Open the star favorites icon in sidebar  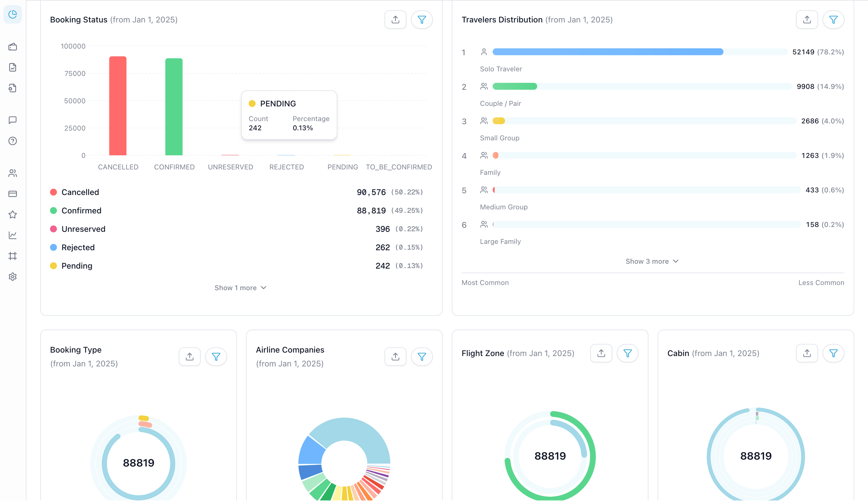coord(13,215)
